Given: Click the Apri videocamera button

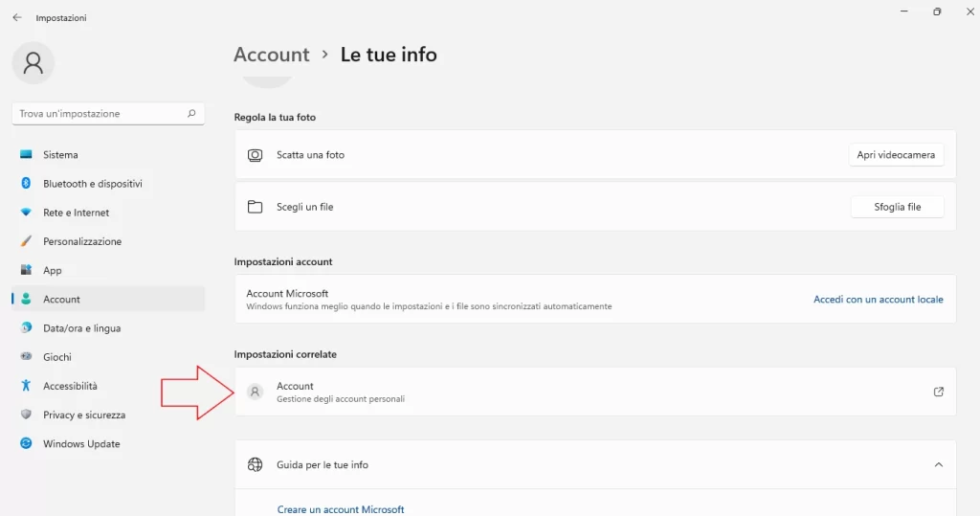Looking at the screenshot, I should pyautogui.click(x=896, y=155).
